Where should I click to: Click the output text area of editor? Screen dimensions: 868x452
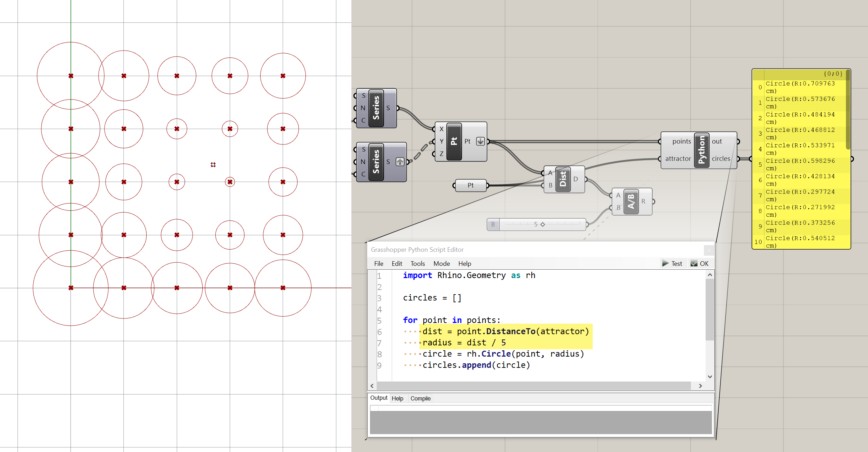(x=541, y=419)
